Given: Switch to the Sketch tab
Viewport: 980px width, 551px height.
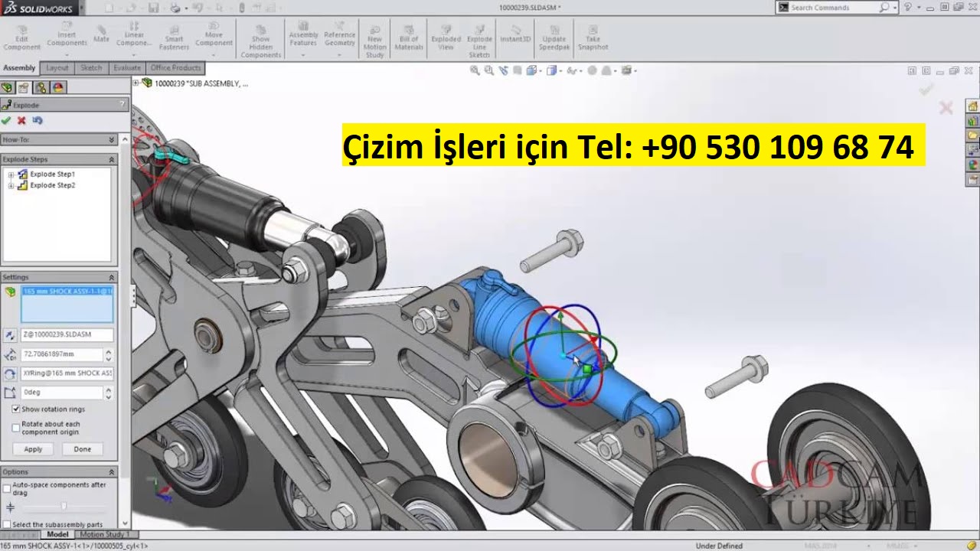Looking at the screenshot, I should point(91,68).
